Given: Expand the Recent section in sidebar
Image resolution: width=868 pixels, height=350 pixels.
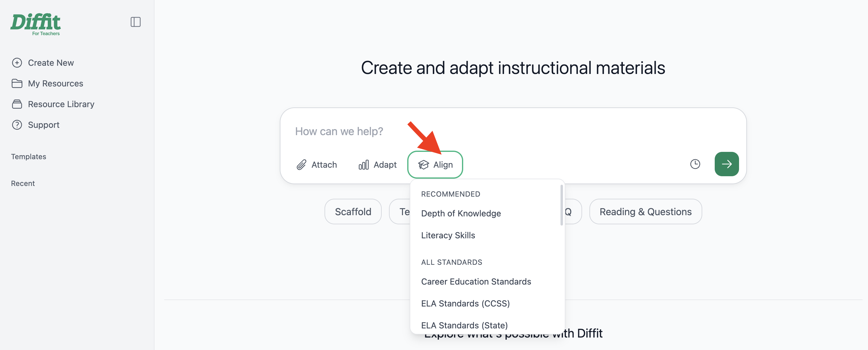Looking at the screenshot, I should point(23,184).
